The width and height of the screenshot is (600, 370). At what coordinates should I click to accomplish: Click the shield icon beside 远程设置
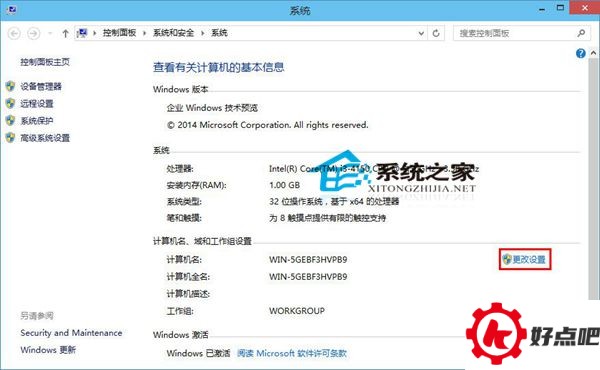tap(10, 103)
